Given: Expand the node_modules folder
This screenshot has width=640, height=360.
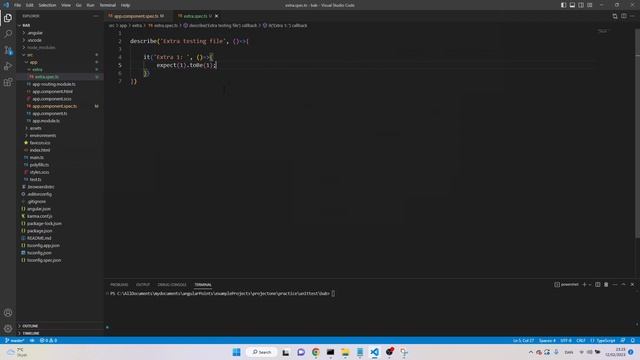Looking at the screenshot, I should (x=41, y=47).
